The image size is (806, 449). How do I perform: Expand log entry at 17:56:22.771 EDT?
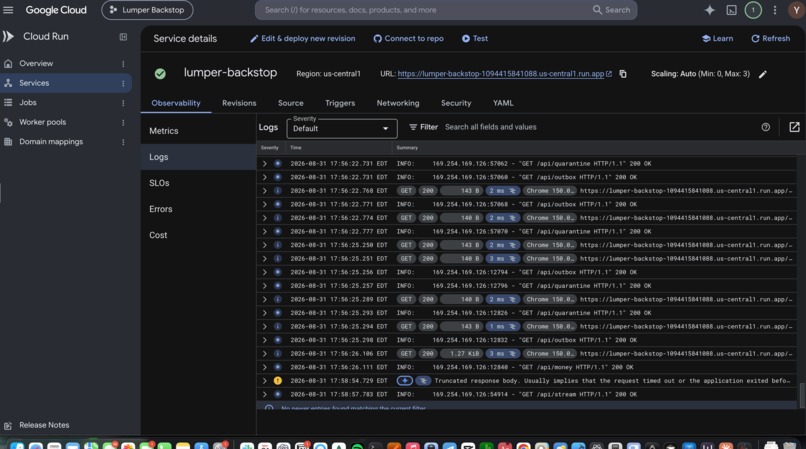point(265,204)
